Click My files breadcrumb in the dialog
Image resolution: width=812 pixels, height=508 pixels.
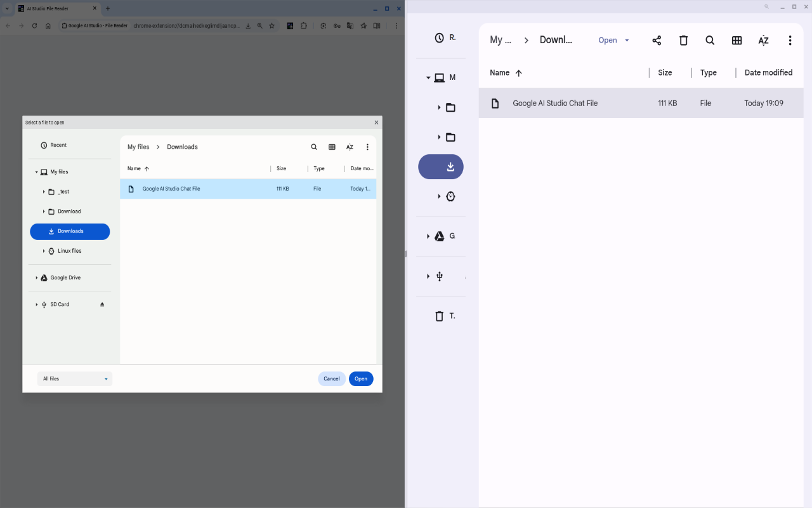(x=138, y=147)
